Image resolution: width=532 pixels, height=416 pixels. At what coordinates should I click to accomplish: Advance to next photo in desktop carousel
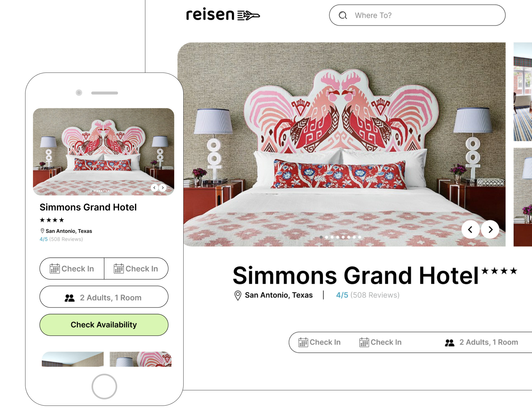coord(490,229)
